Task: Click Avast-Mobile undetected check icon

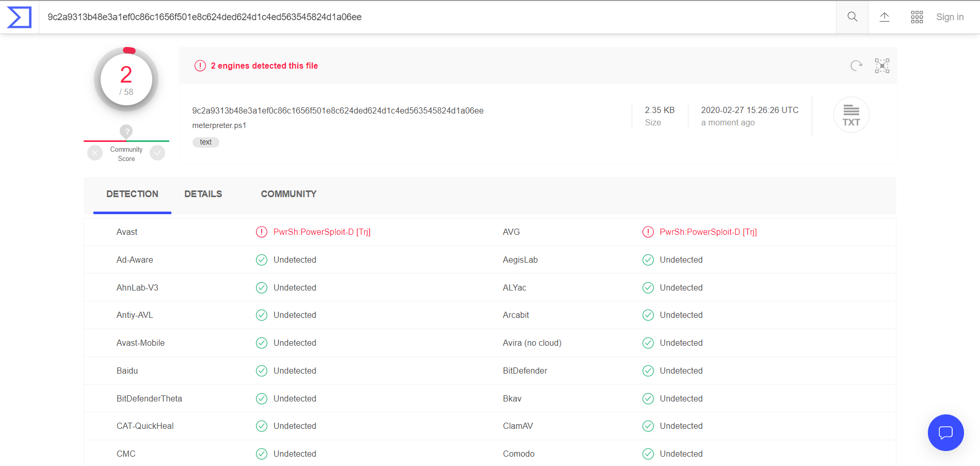Action: 262,343
